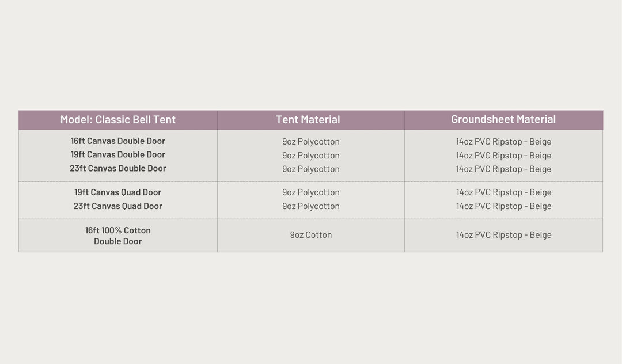Viewport: 622px width, 364px height.
Task: Click tent material for 19ft Canvas Double Door
Action: [311, 156]
